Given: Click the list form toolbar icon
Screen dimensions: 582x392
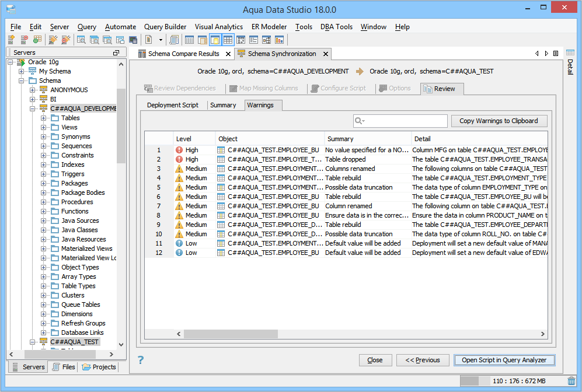Looking at the screenshot, I should (253, 40).
